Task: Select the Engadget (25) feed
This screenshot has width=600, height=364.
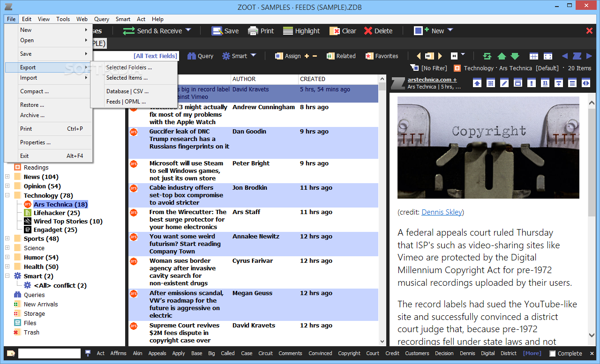Action: [x=55, y=230]
